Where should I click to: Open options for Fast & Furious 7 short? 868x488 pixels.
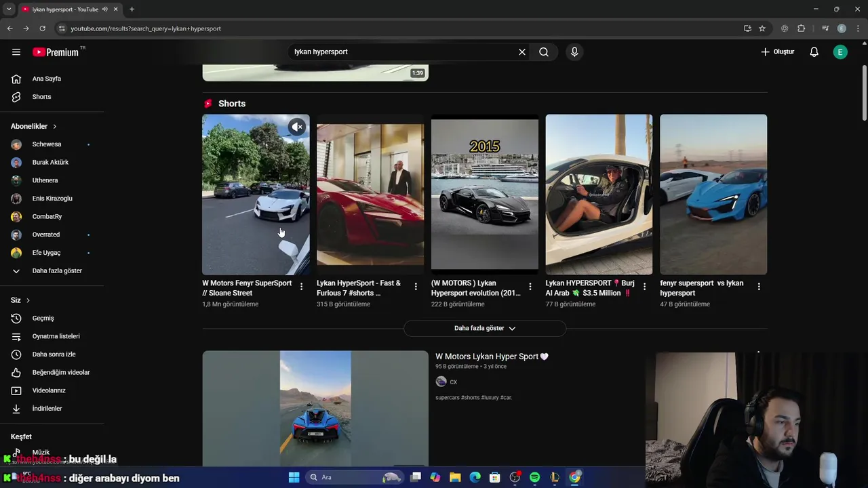pos(416,287)
